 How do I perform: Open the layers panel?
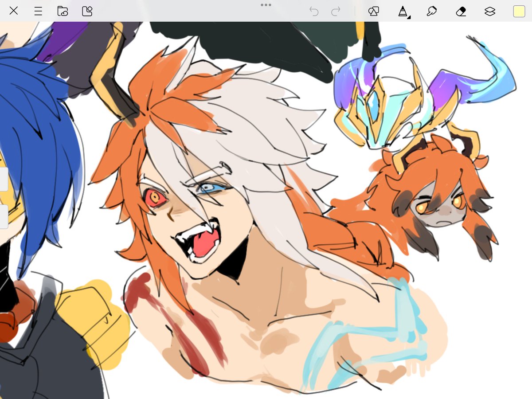click(490, 12)
